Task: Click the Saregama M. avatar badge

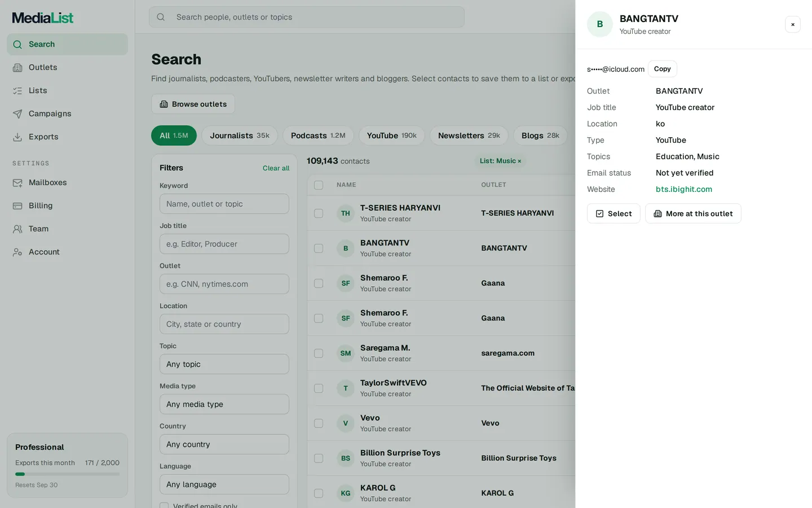Action: pyautogui.click(x=346, y=353)
